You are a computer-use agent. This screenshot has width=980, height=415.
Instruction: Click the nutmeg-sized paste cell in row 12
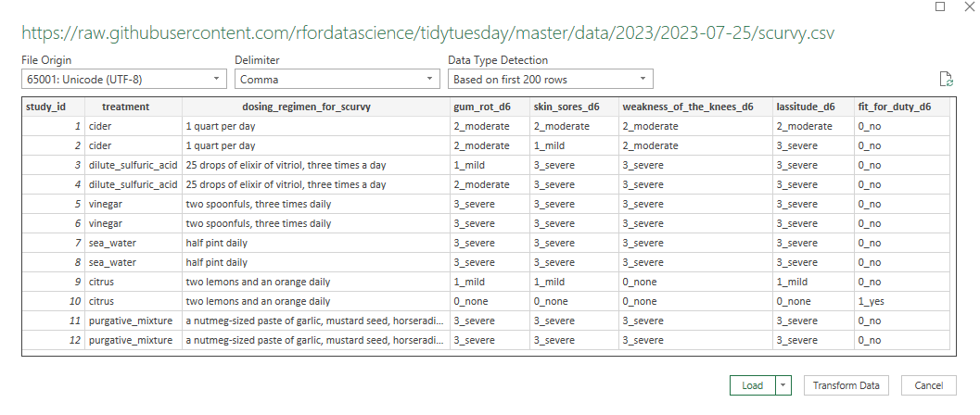(x=315, y=340)
